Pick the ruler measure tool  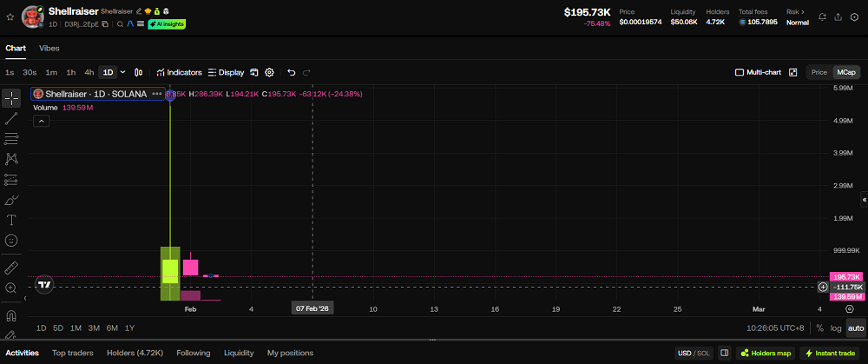(11, 268)
